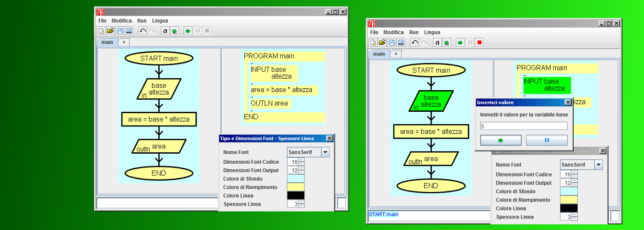Open Modifica menu in left window

121,21
